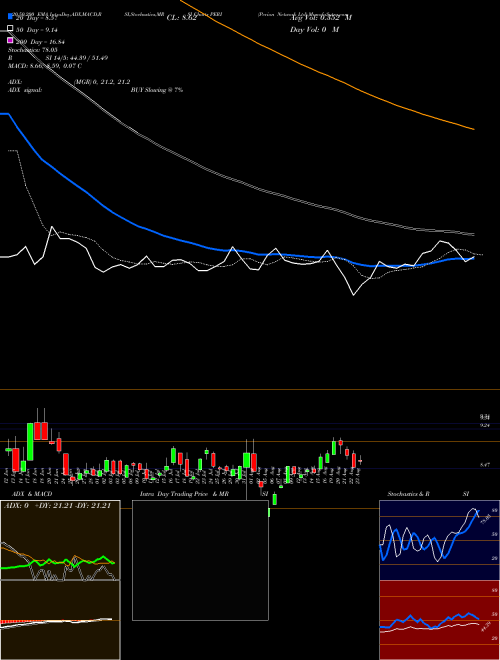Click the blue 20 Day legend swatch

tap(10, 17)
